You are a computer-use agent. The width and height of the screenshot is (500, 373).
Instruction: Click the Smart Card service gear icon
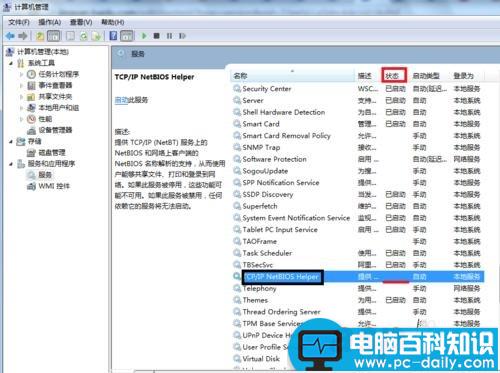tap(237, 124)
